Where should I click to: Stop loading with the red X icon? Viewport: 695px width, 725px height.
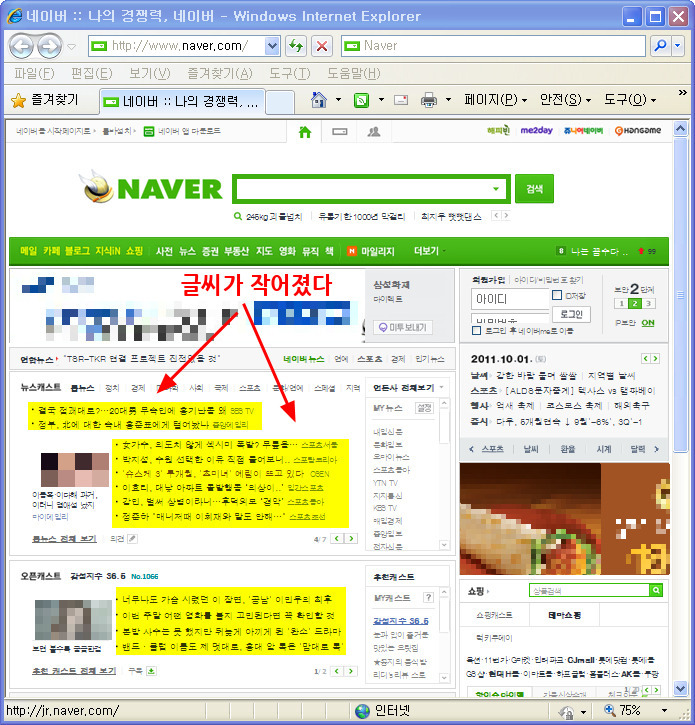click(322, 46)
